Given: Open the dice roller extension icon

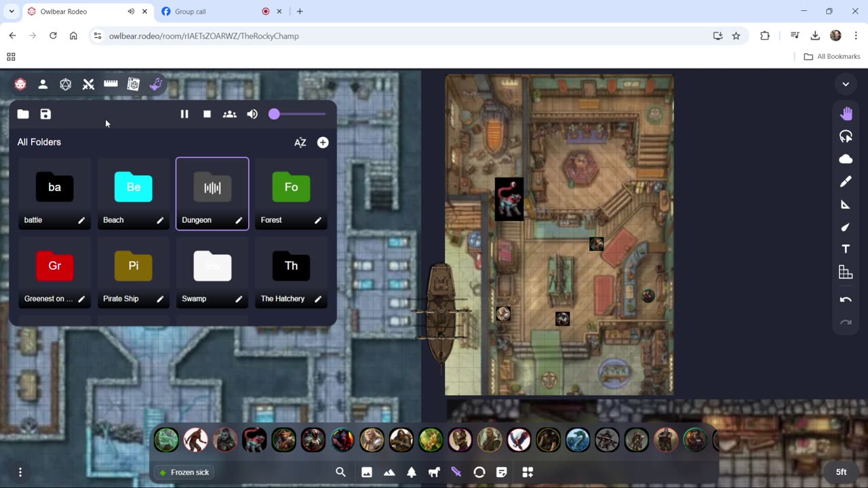Looking at the screenshot, I should coord(66,84).
